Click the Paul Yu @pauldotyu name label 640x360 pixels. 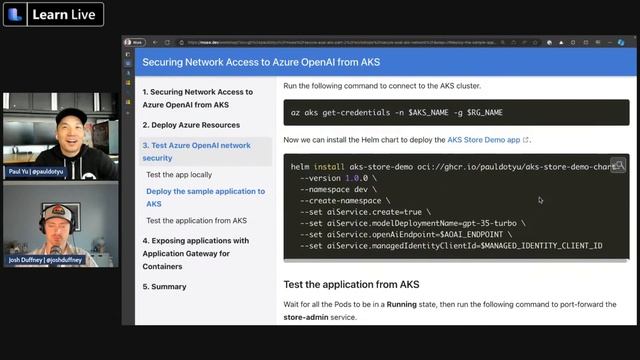click(x=36, y=171)
